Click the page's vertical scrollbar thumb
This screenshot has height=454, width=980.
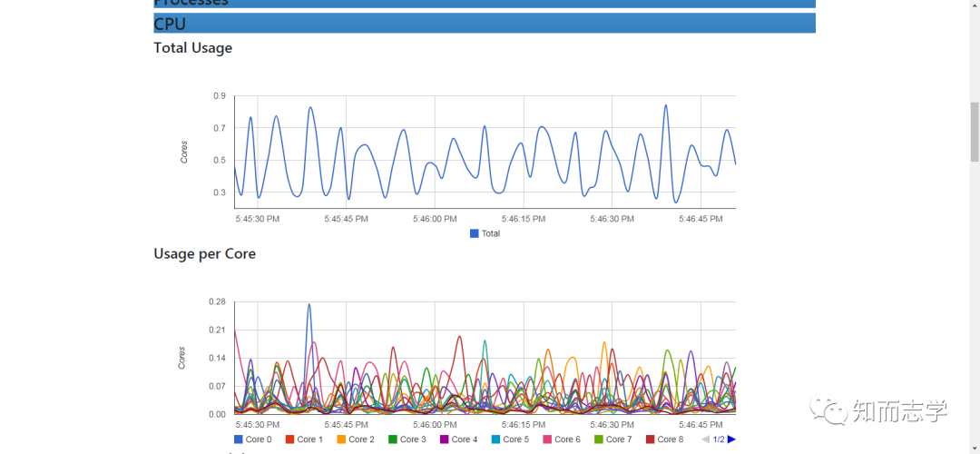coord(975,132)
